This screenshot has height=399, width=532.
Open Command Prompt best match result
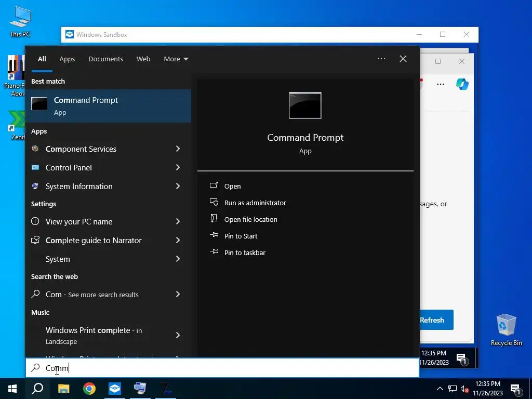[x=108, y=106]
